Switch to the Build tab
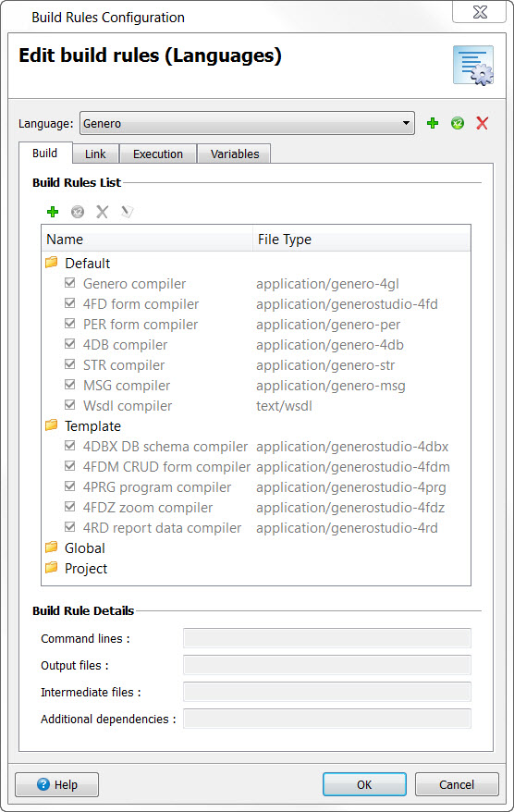Viewport: 514px width, 812px height. pos(45,154)
